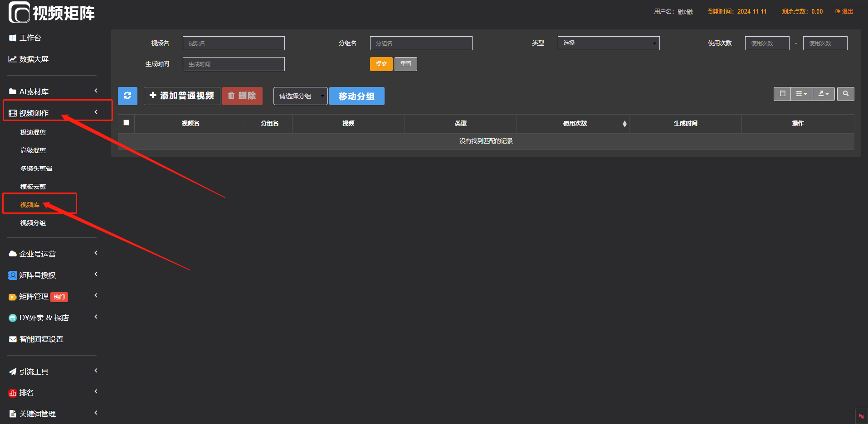Click the envelope icon beside 智能回复设置
Screen dimensions: 868x424
pos(13,339)
